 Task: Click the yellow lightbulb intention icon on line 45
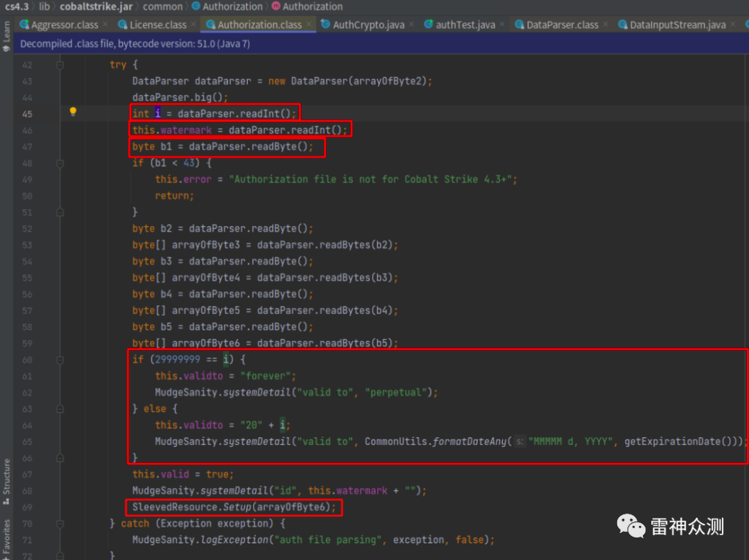73,112
